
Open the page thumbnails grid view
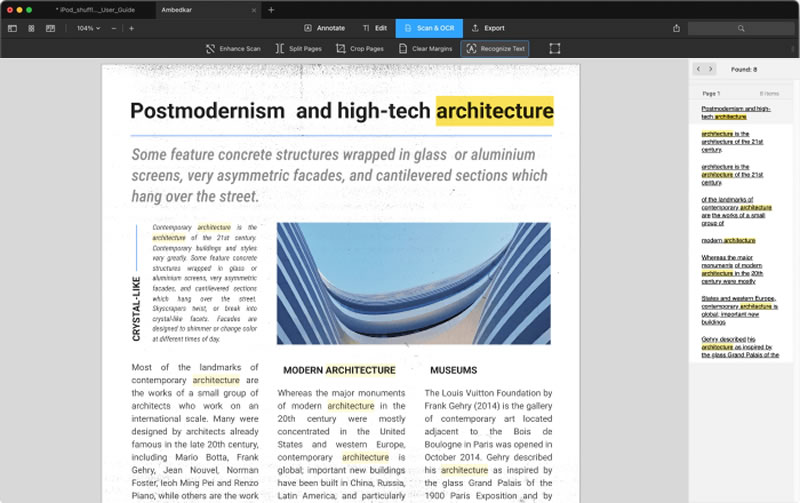click(x=31, y=29)
